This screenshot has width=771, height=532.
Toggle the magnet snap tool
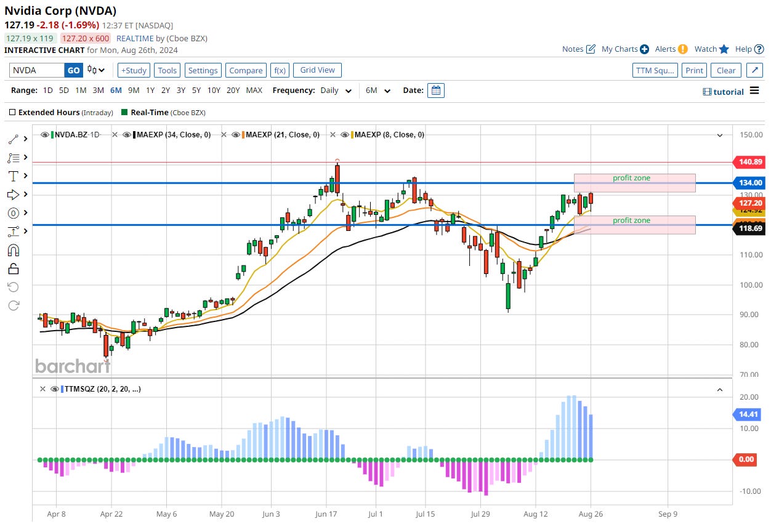[14, 250]
